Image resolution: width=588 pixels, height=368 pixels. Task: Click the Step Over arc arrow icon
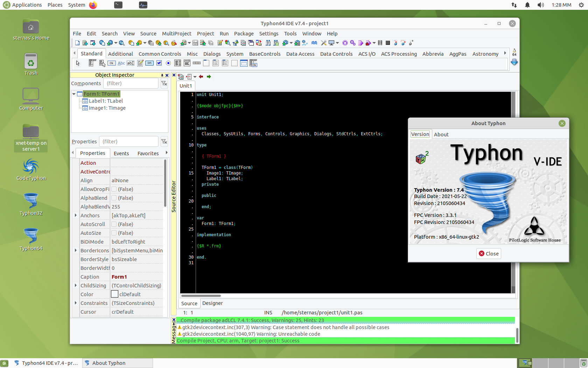pyautogui.click(x=403, y=43)
